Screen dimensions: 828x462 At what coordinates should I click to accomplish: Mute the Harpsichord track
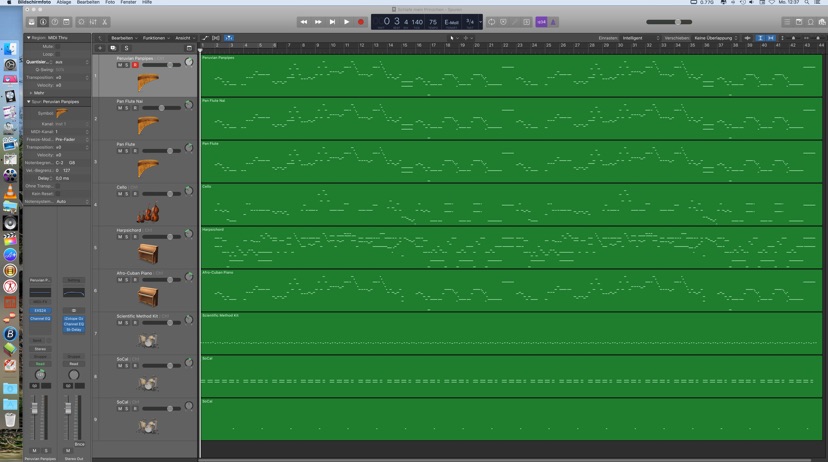(x=120, y=237)
